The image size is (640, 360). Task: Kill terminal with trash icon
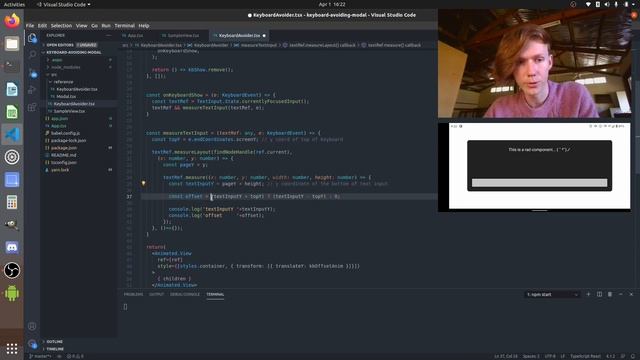click(x=610, y=294)
